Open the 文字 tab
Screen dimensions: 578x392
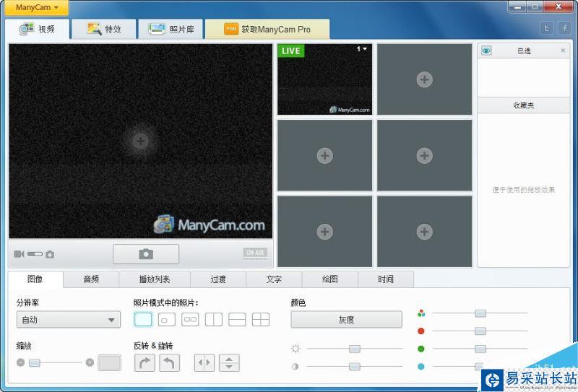tap(274, 279)
